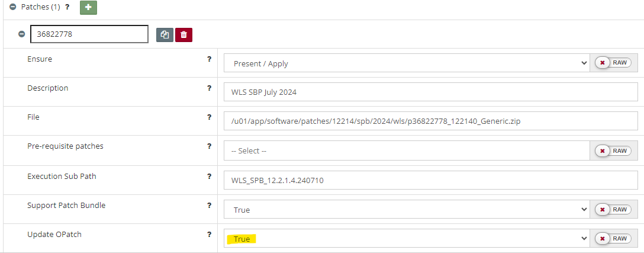644x253 pixels.
Task: Click the Description field with WLS SBP July 2024
Action: (x=430, y=92)
